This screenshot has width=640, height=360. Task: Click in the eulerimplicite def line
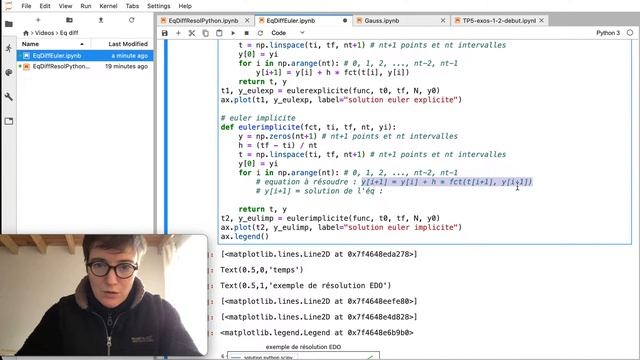coord(308,127)
